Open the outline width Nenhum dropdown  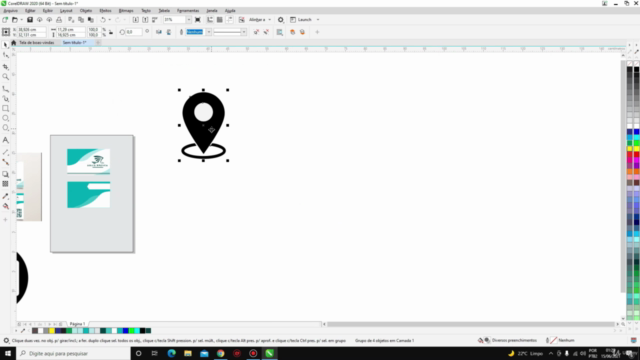(x=209, y=32)
